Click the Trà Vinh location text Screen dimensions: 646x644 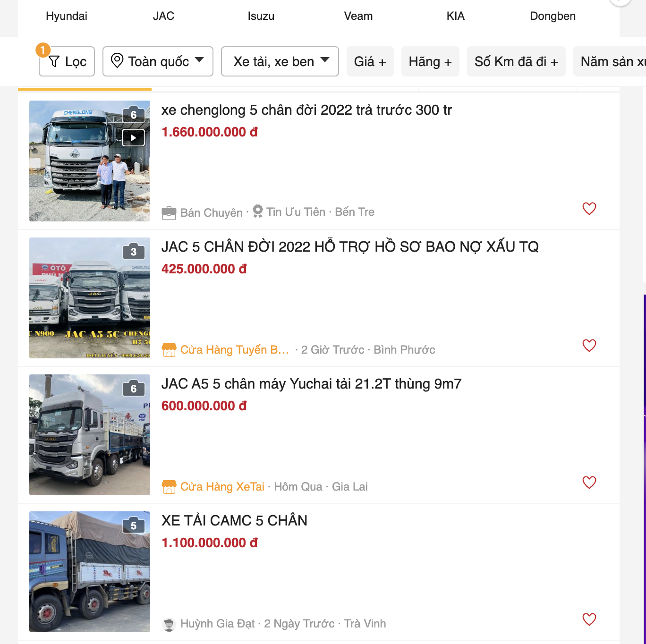coord(365,624)
